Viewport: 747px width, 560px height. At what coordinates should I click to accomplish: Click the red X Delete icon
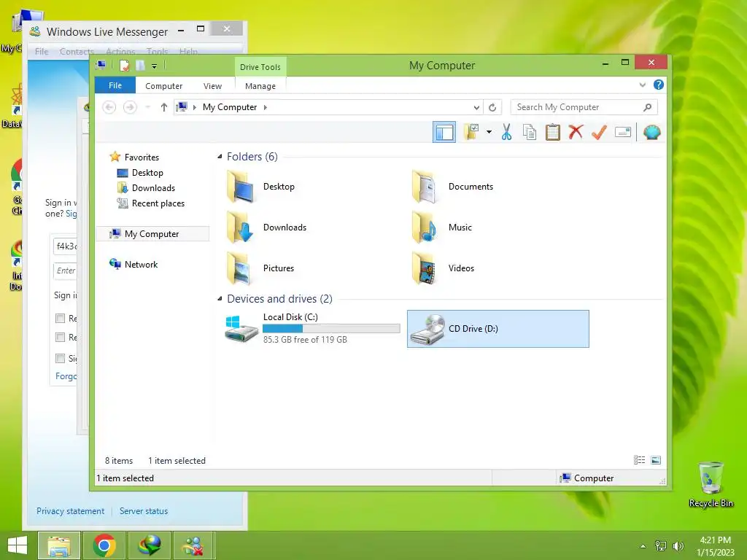576,132
